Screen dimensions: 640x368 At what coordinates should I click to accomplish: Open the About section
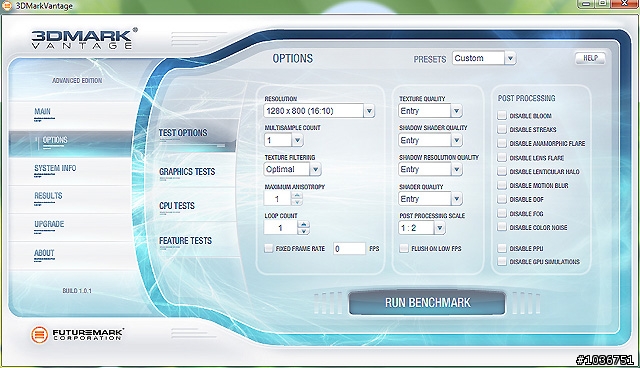[44, 253]
